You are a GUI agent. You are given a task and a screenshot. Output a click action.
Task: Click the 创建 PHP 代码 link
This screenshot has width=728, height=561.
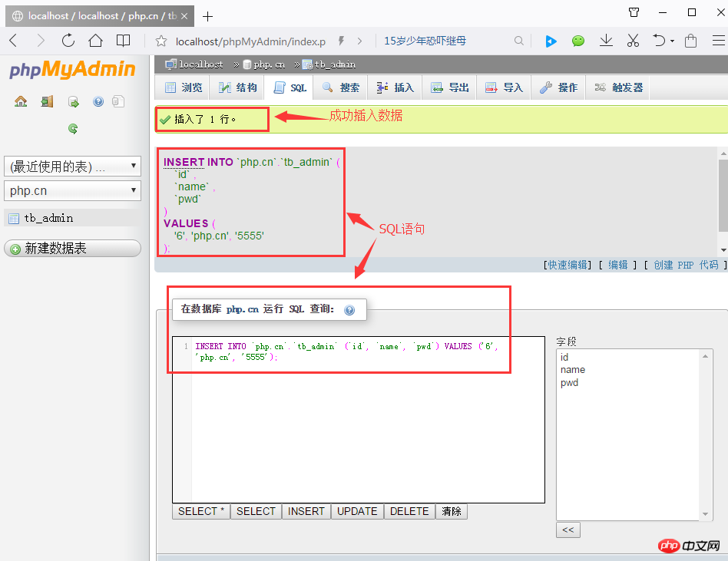pyautogui.click(x=686, y=265)
